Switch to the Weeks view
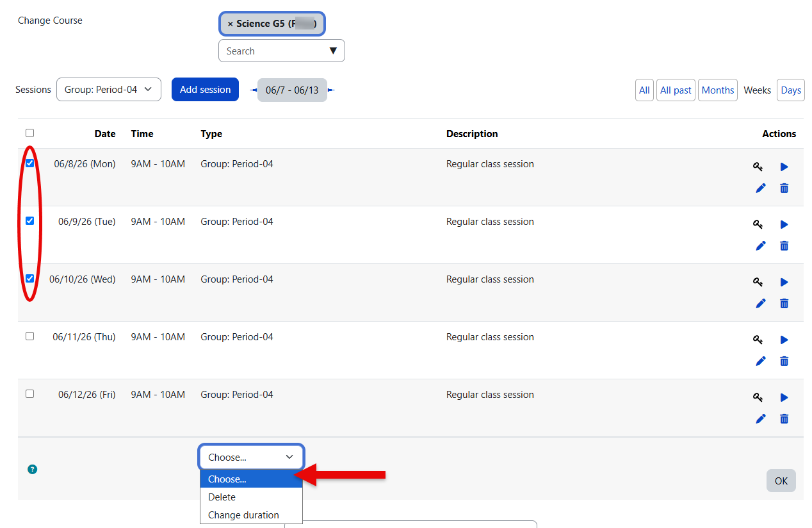This screenshot has width=812, height=528. [757, 90]
